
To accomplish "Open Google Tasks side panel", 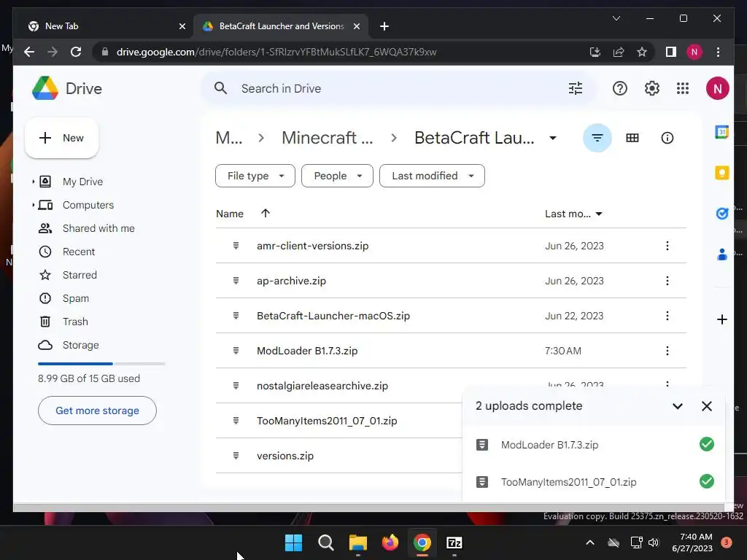I will click(721, 214).
